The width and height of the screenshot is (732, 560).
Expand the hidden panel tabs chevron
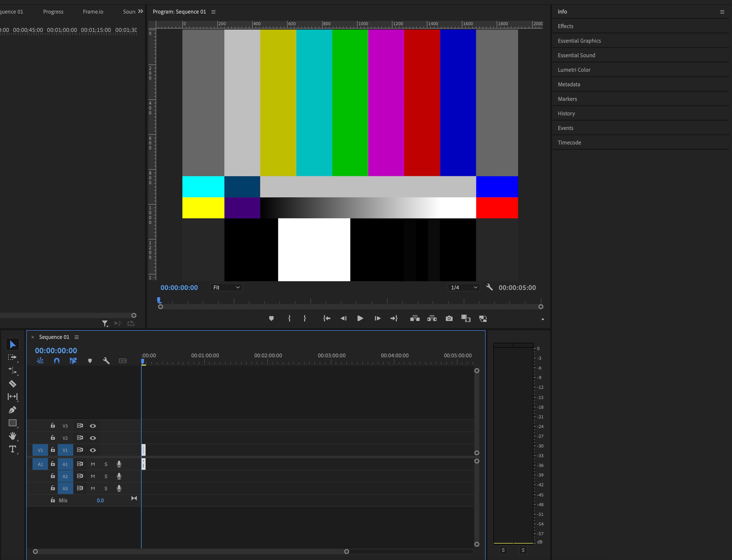(140, 11)
